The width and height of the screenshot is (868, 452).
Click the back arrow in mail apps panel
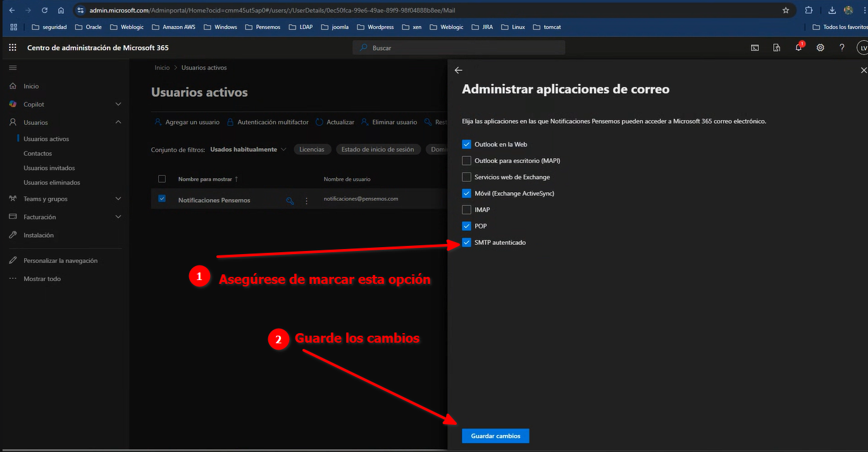(x=459, y=70)
